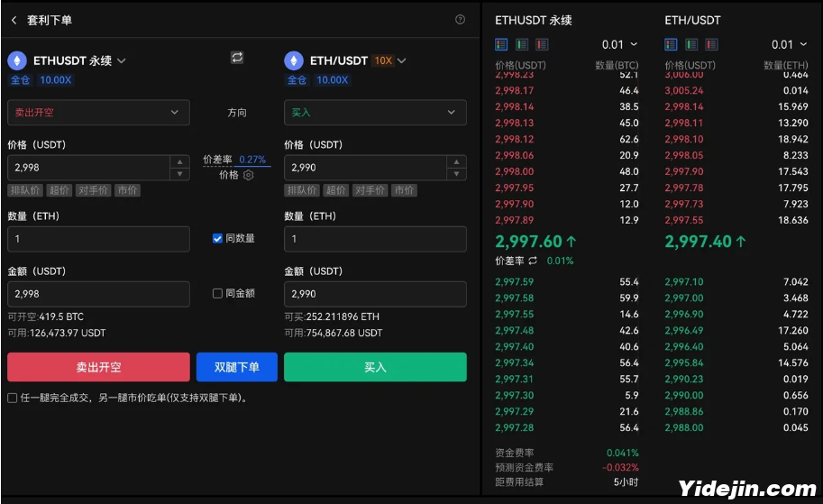Click bid price 2,997.59 in ETHUSDT 永续 book
Screen dimensions: 823x504
515,282
